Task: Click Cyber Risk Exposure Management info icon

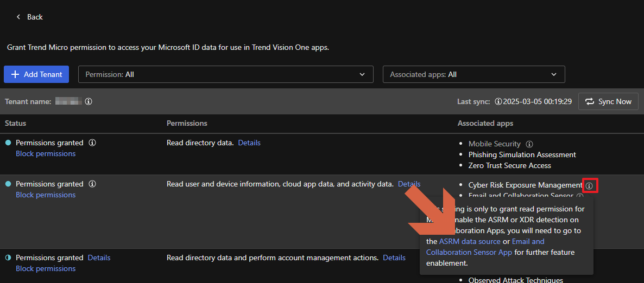Action: [589, 185]
